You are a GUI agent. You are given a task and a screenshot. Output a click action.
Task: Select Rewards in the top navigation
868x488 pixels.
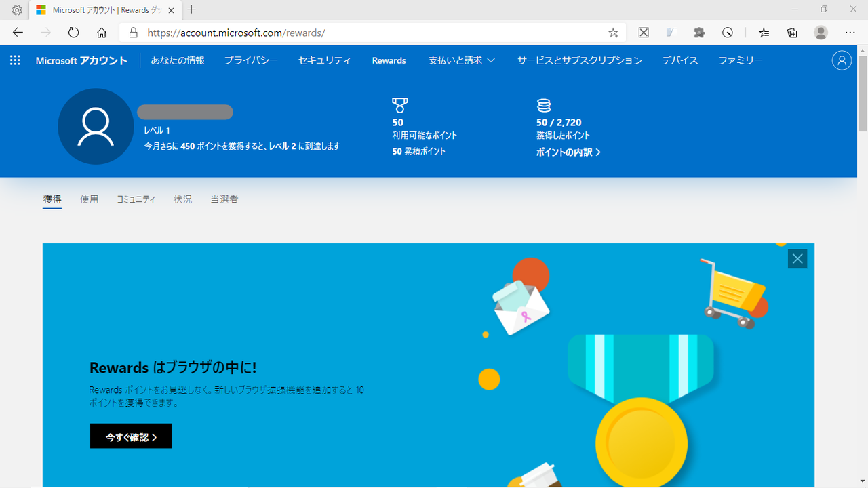(x=389, y=60)
